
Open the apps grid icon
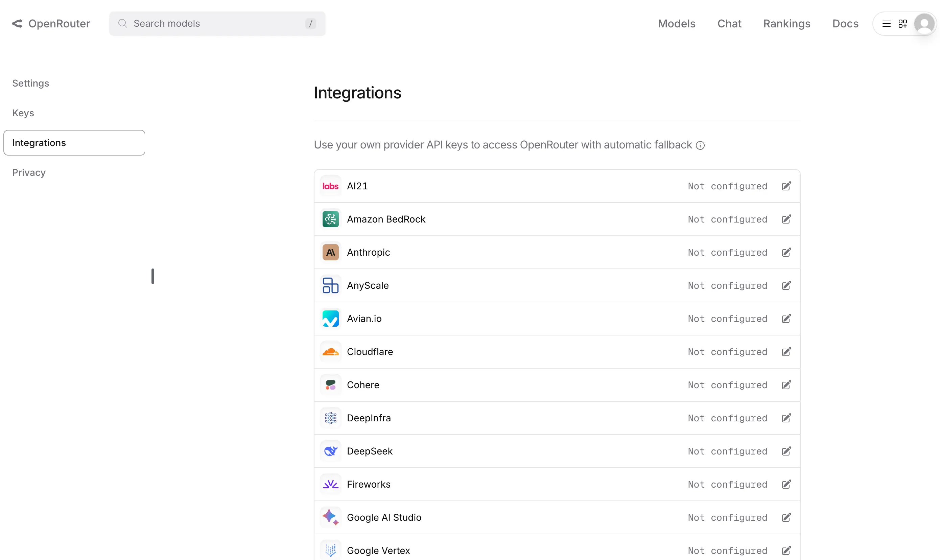(x=903, y=24)
